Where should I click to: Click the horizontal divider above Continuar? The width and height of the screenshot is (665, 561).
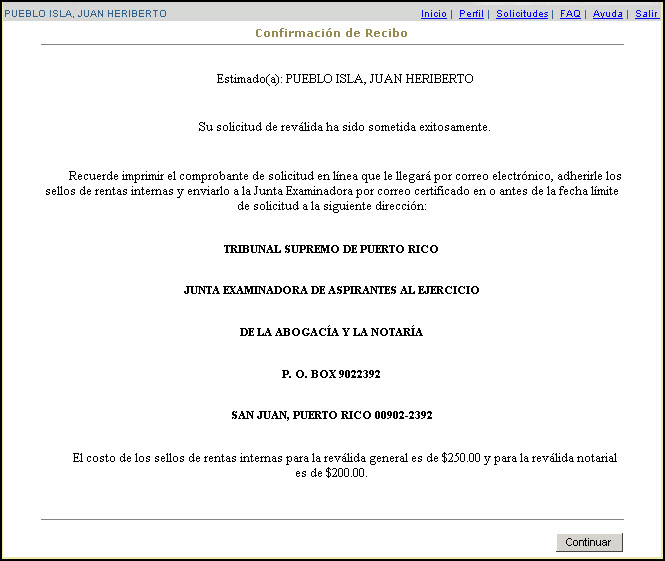coord(331,519)
